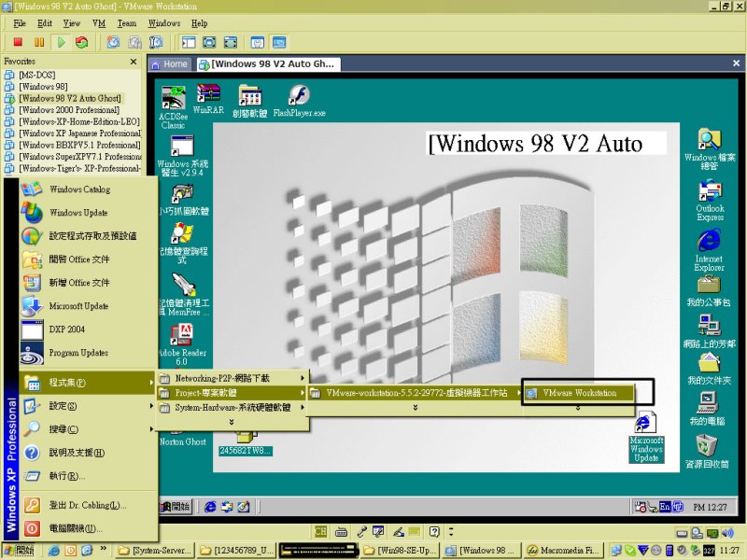The height and width of the screenshot is (560, 747).
Task: Expand the 搜尋(C) submenu
Action: point(88,429)
